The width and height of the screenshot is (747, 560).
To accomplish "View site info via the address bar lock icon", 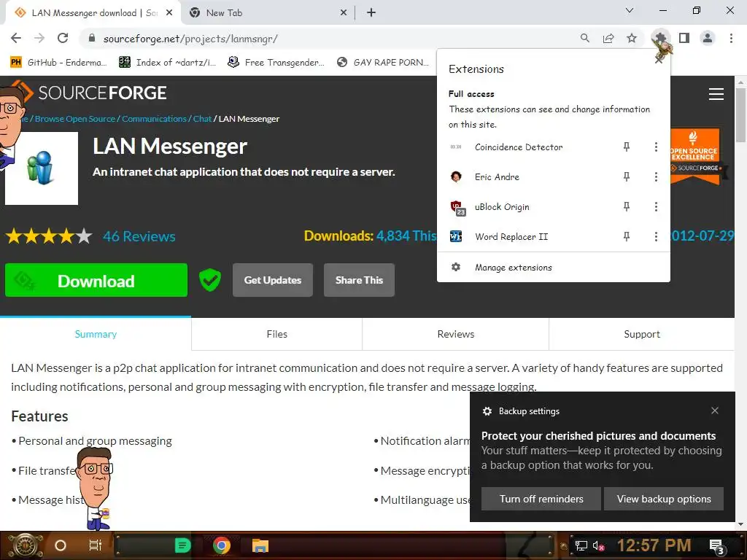I will tap(92, 38).
